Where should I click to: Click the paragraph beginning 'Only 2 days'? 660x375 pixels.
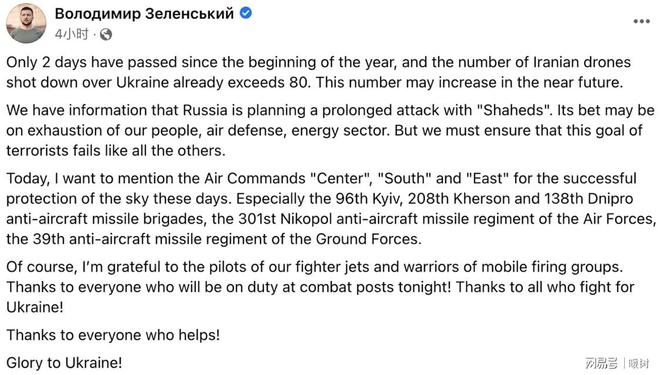(319, 72)
